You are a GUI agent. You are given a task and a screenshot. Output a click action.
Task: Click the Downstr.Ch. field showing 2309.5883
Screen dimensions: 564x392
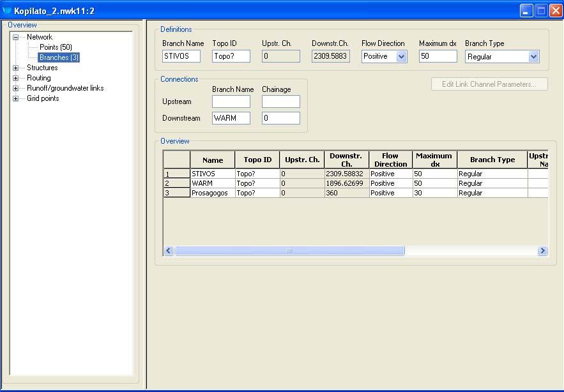tap(331, 56)
